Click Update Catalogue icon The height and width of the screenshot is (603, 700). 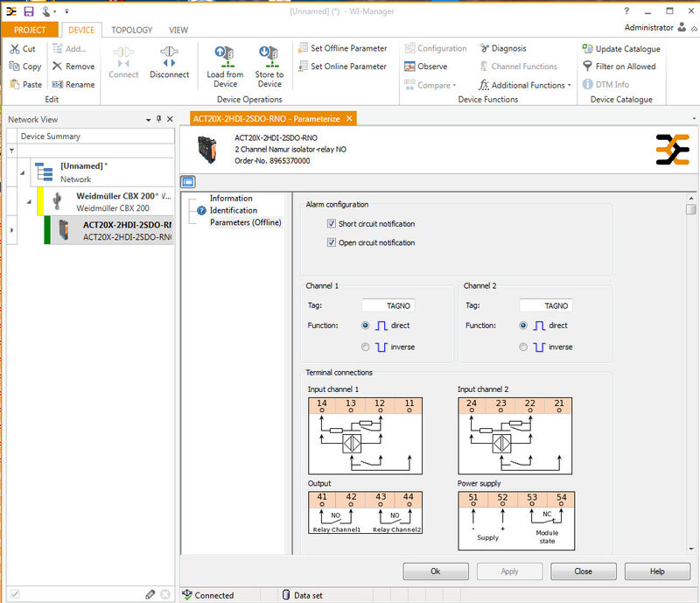[588, 49]
